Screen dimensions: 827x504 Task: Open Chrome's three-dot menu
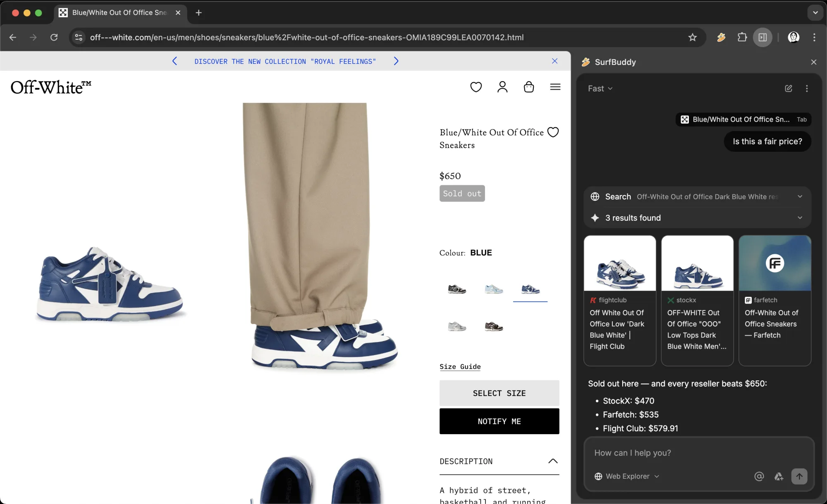(814, 38)
